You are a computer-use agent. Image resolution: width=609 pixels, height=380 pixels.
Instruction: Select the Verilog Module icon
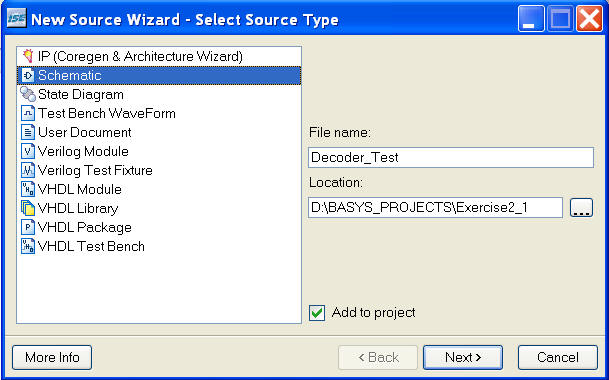tap(28, 151)
